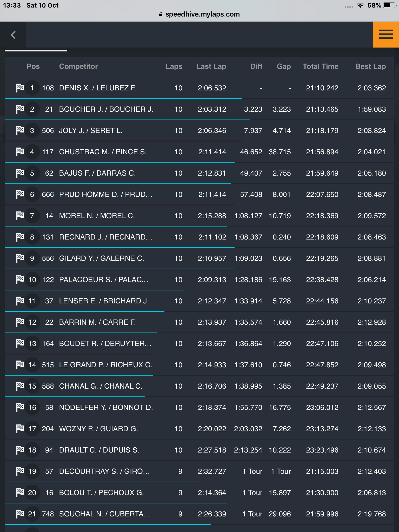
Task: Sort by the Total Time column header
Action: (x=321, y=66)
